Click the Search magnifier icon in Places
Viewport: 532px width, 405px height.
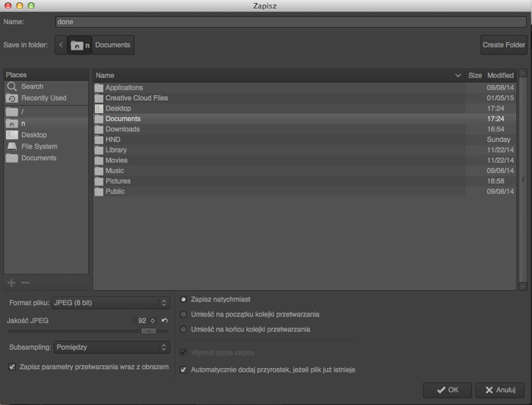point(12,87)
